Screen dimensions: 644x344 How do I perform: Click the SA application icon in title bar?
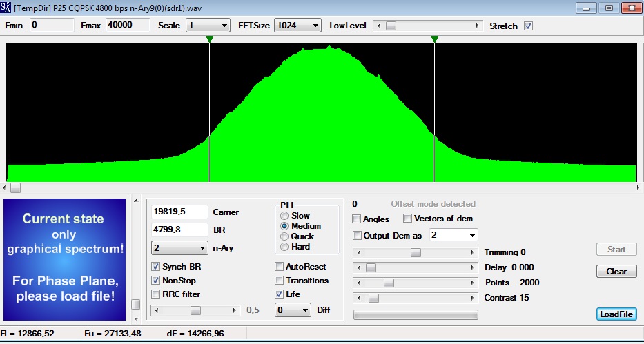click(6, 7)
